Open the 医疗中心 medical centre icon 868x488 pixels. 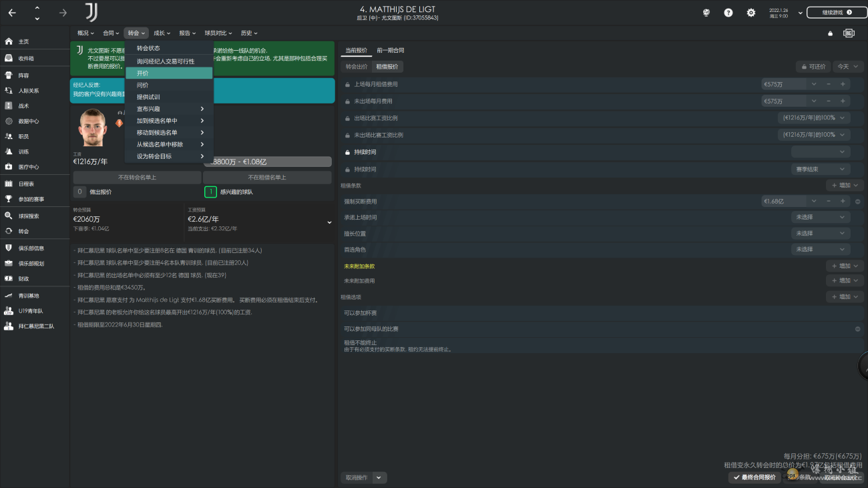[x=9, y=167]
